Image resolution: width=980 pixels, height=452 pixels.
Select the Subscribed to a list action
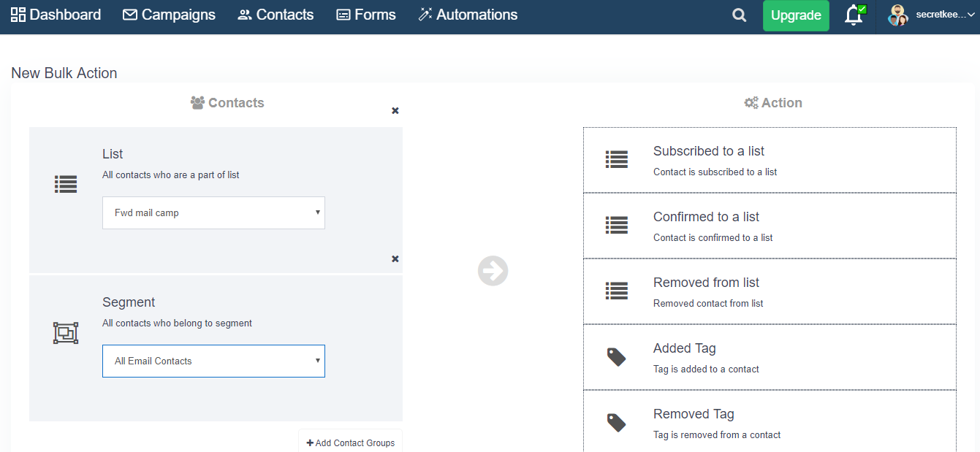(x=770, y=161)
